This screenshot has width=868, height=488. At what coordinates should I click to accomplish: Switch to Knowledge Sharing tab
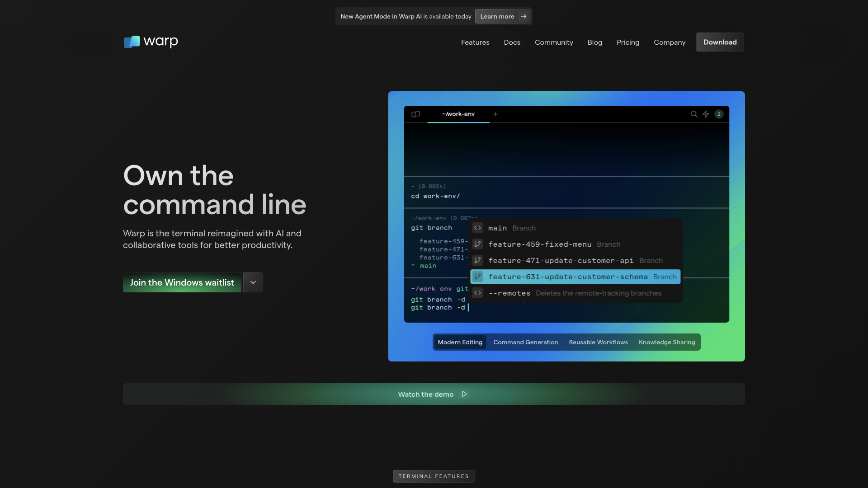click(667, 343)
